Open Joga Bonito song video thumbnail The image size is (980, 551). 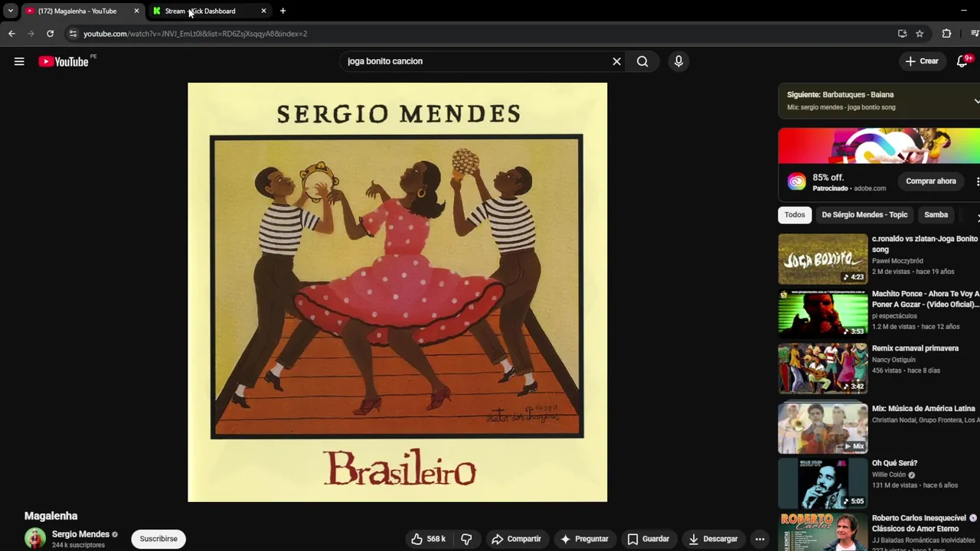(x=823, y=259)
